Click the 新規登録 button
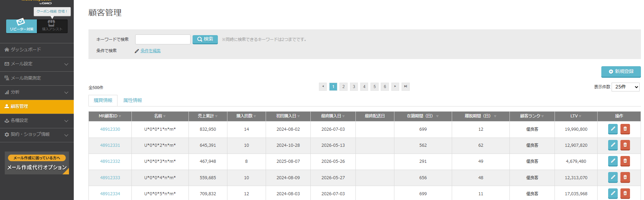This screenshot has width=644, height=200. coord(621,72)
